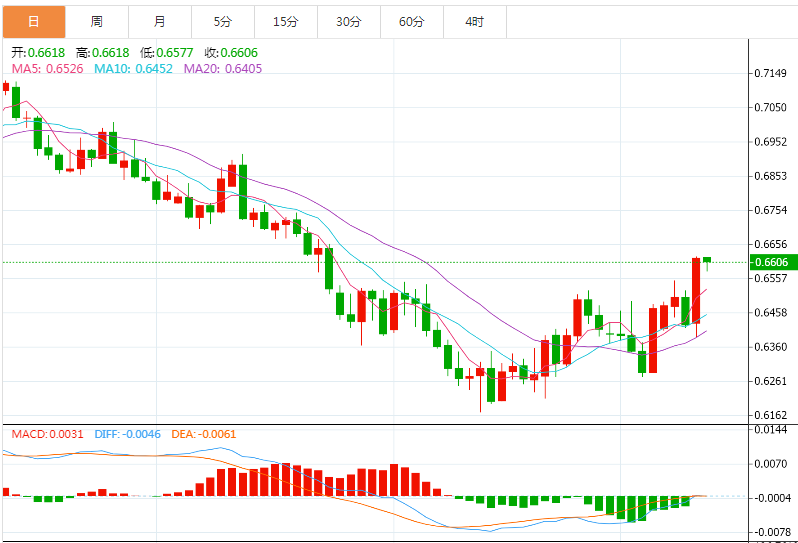The image size is (798, 543).
Task: Click the 0.0070 MACD axis label
Action: pyautogui.click(x=771, y=464)
